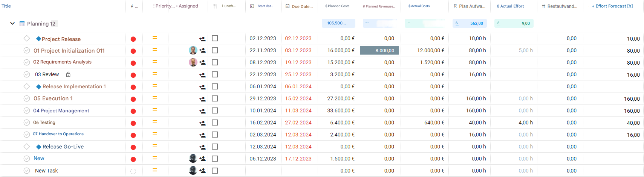Check the Lunch checkbox for 07 Handover to Operations
644x177 pixels.
pyautogui.click(x=215, y=135)
